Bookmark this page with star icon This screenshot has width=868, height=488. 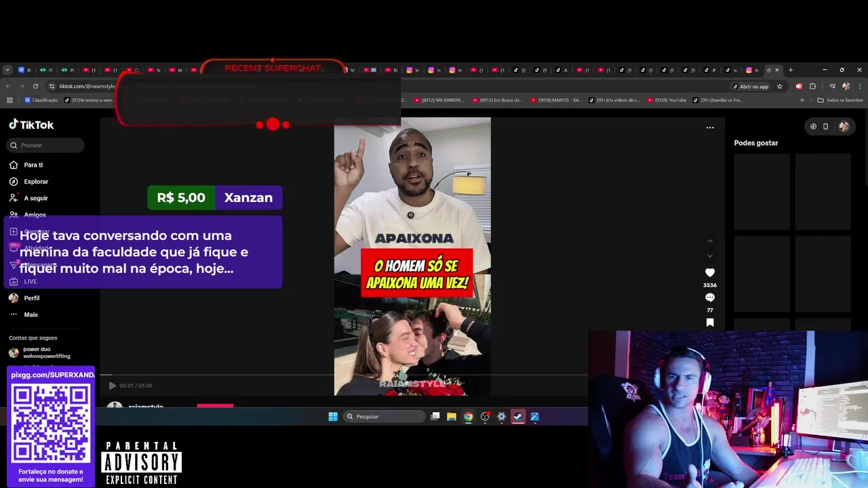point(780,86)
